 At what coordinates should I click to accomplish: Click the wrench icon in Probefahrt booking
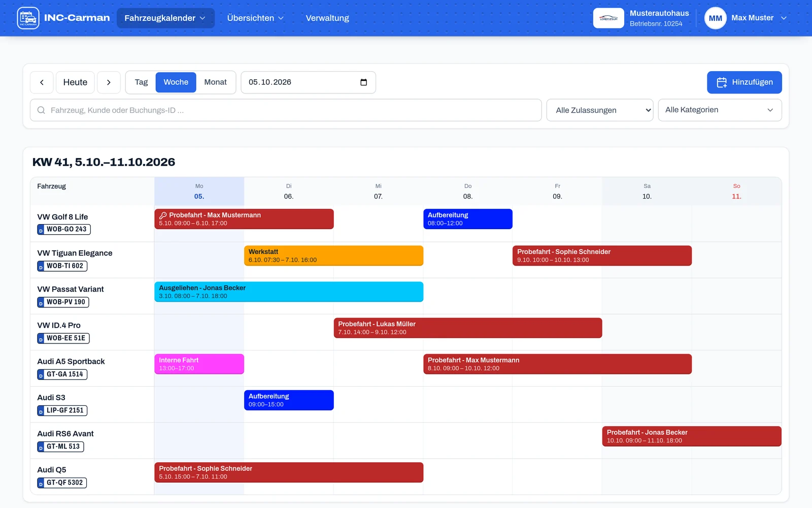pos(163,215)
